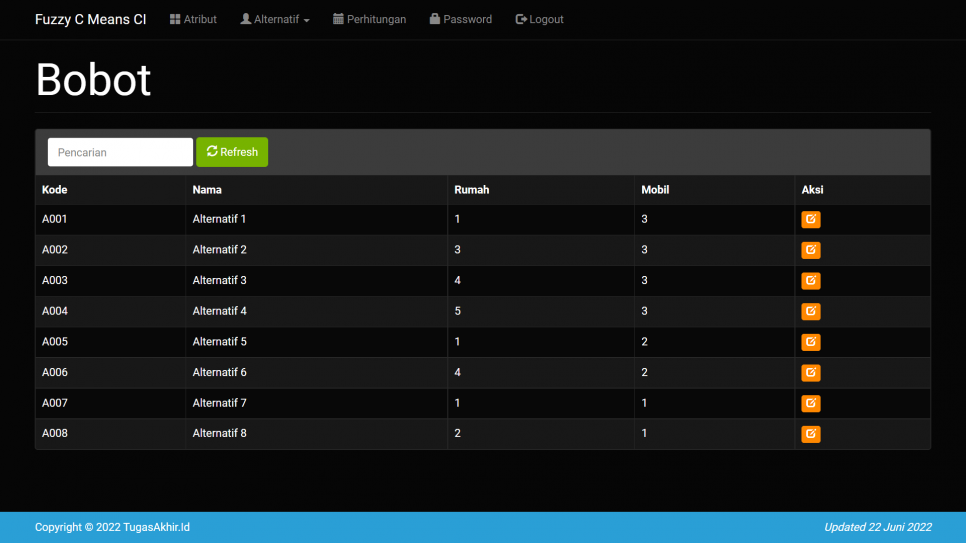Select the A001 code cell
The height and width of the screenshot is (543, 966).
tap(110, 219)
